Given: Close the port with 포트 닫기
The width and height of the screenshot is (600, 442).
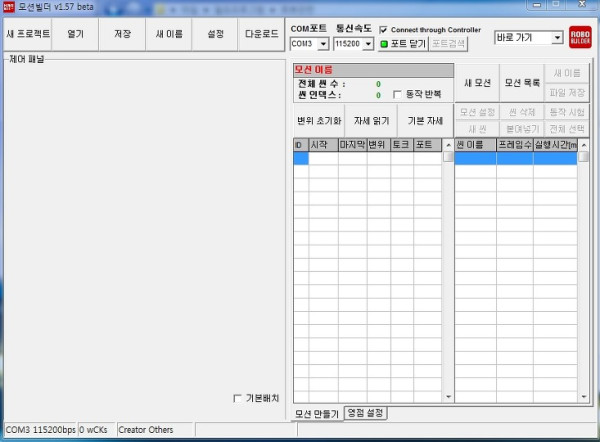Looking at the screenshot, I should (403, 44).
